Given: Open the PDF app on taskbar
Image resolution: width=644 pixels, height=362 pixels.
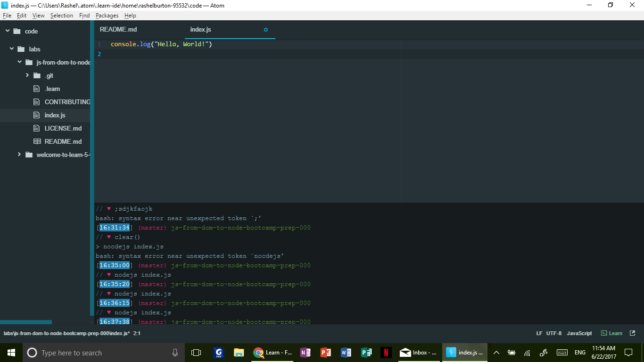Looking at the screenshot, I should (x=218, y=353).
